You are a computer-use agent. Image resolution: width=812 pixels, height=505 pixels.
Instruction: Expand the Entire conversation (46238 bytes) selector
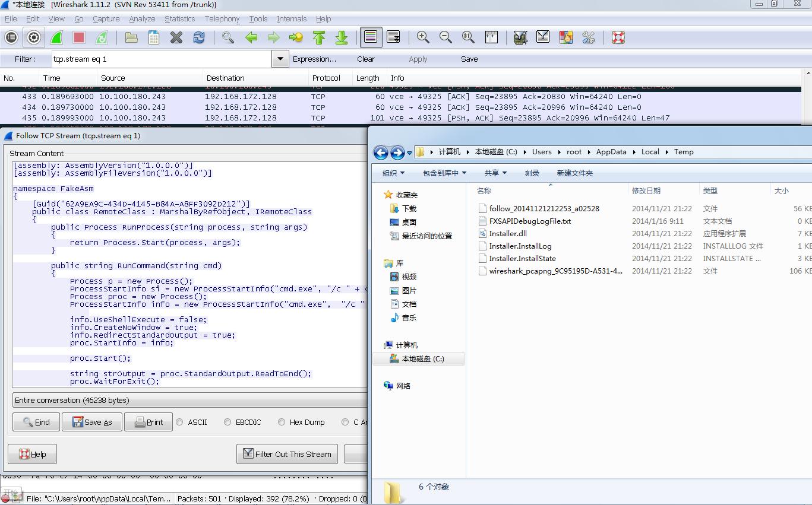pyautogui.click(x=189, y=400)
